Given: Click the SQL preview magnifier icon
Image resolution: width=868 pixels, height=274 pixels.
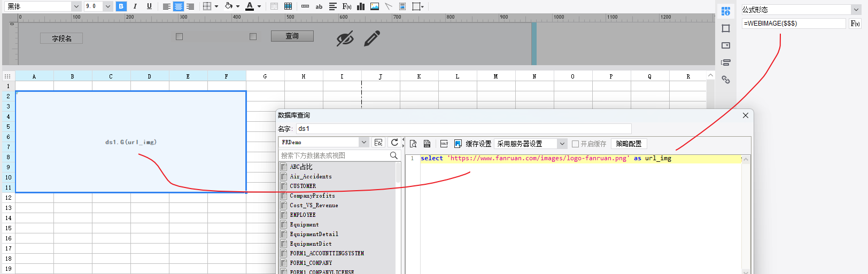Looking at the screenshot, I should click(413, 144).
